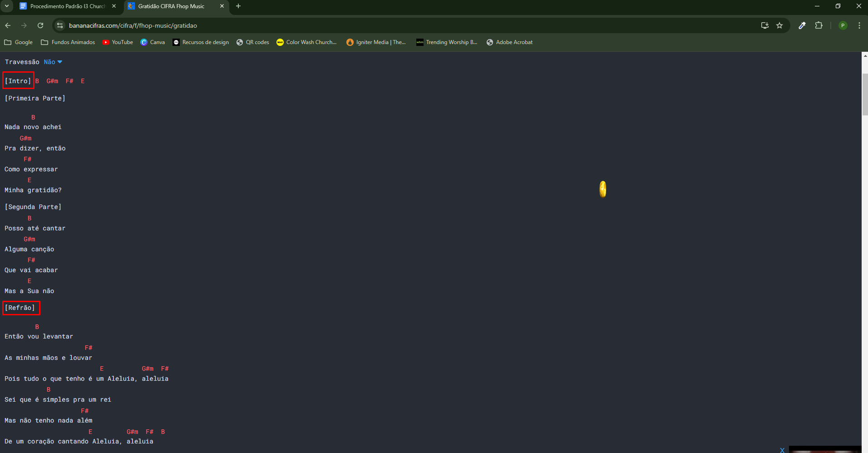Image resolution: width=868 pixels, height=453 pixels.
Task: Bookmark this page with the star icon
Action: pyautogui.click(x=779, y=25)
